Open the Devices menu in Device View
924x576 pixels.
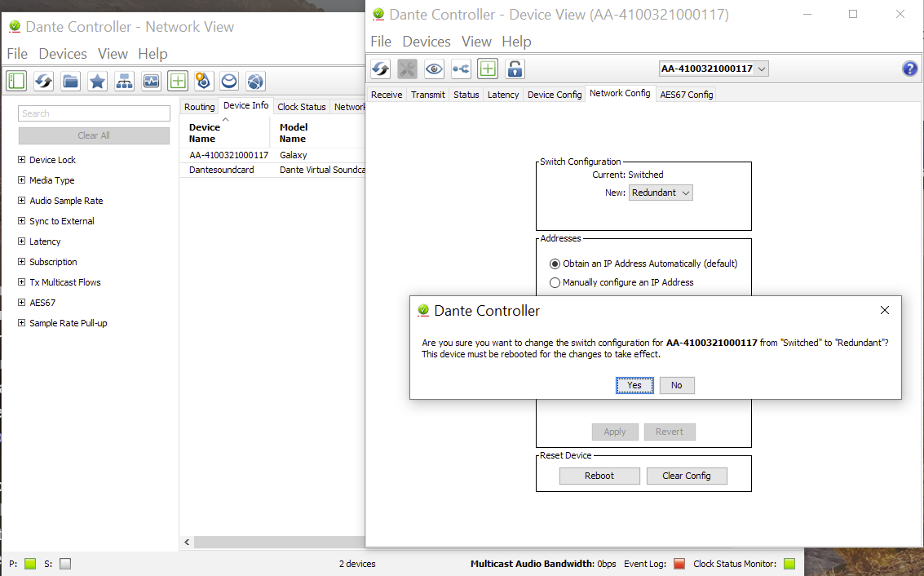pos(426,42)
